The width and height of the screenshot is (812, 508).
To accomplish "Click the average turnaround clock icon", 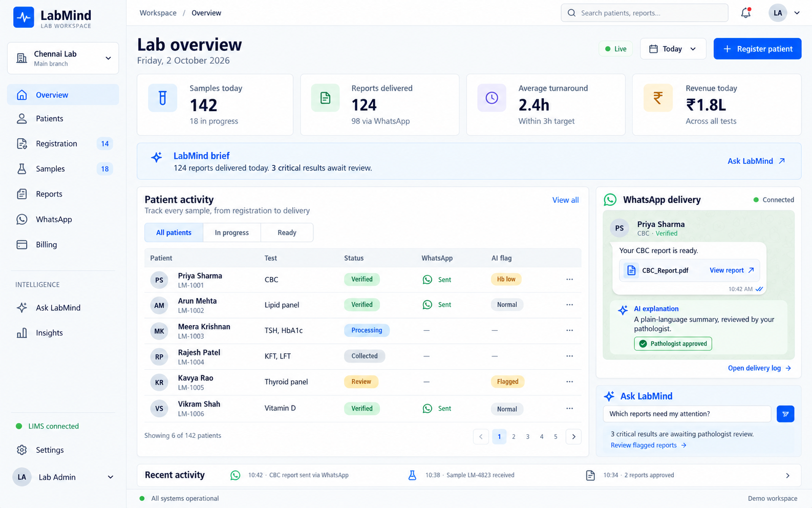I will coord(492,98).
